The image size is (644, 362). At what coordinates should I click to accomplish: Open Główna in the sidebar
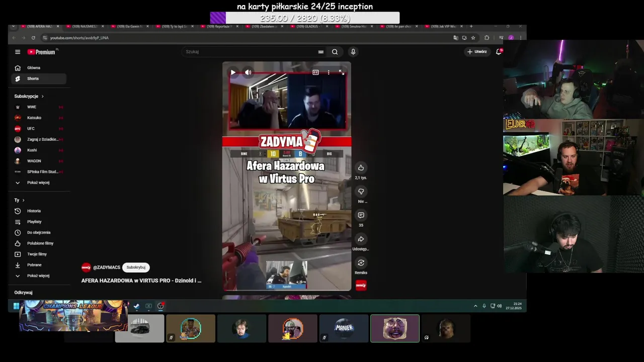[39, 68]
